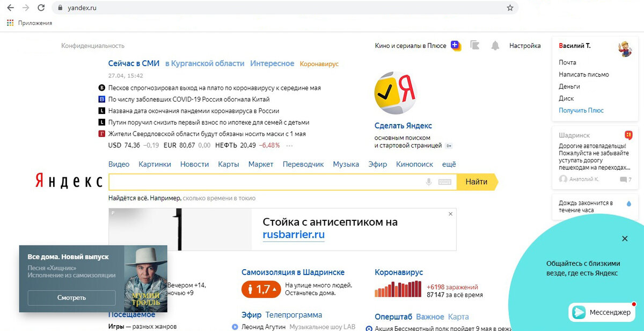
Task: Activate voice search with the microphone icon
Action: click(428, 182)
